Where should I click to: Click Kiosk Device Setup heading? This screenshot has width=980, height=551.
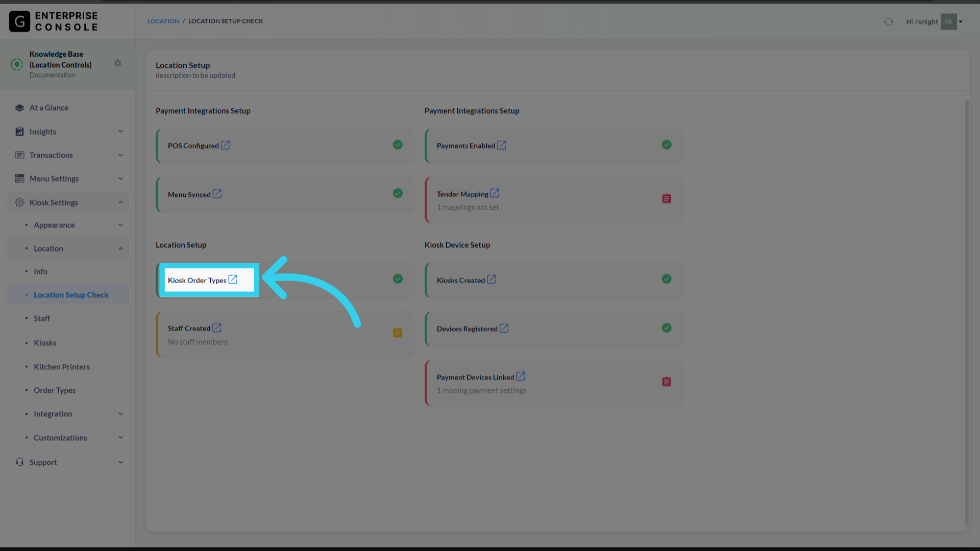pyautogui.click(x=457, y=245)
